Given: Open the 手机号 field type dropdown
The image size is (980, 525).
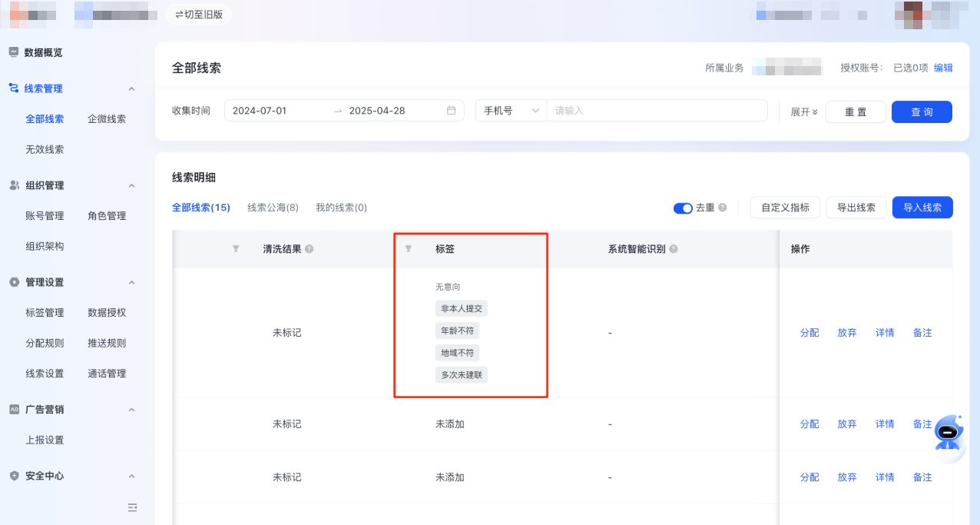Looking at the screenshot, I should click(x=511, y=111).
